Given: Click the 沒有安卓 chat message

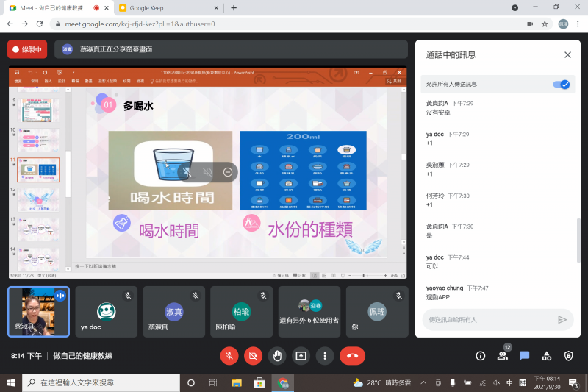Looking at the screenshot, I should click(x=437, y=113).
